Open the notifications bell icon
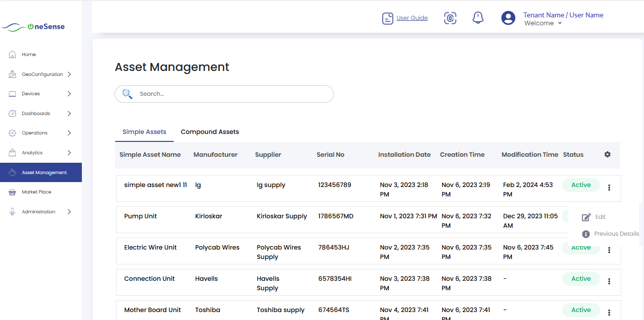644x320 pixels. (x=477, y=17)
